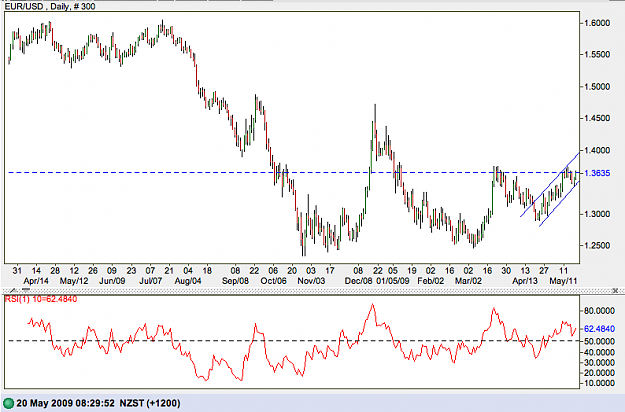
Task: Click the Sep/08 date axis label
Action: click(235, 281)
